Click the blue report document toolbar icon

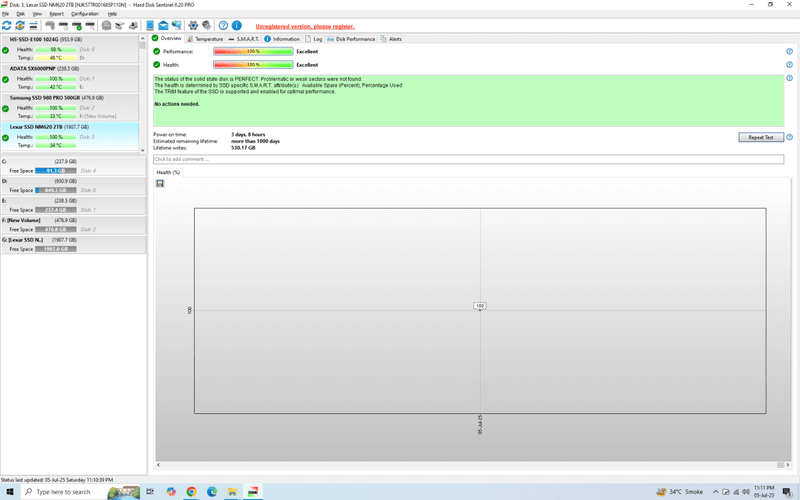(150, 25)
